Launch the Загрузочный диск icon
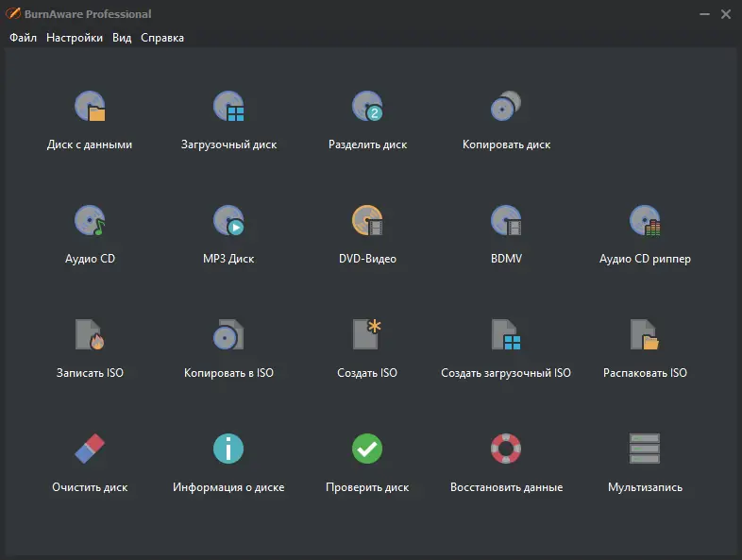This screenshot has height=560, width=742. click(x=228, y=106)
